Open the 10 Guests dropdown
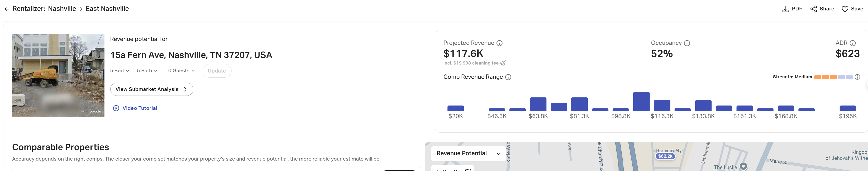 (x=180, y=71)
